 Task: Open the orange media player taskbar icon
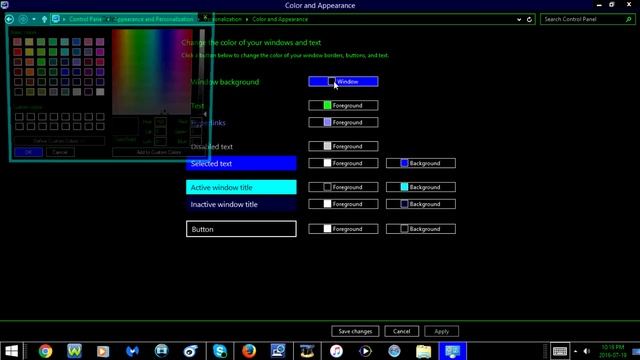103,351
